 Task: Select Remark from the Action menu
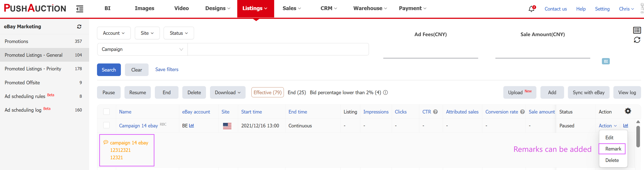pyautogui.click(x=613, y=149)
